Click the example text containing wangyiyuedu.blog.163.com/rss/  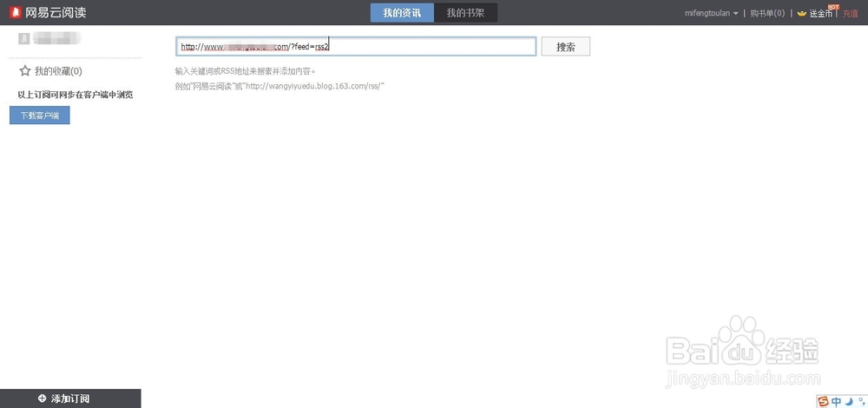click(279, 86)
